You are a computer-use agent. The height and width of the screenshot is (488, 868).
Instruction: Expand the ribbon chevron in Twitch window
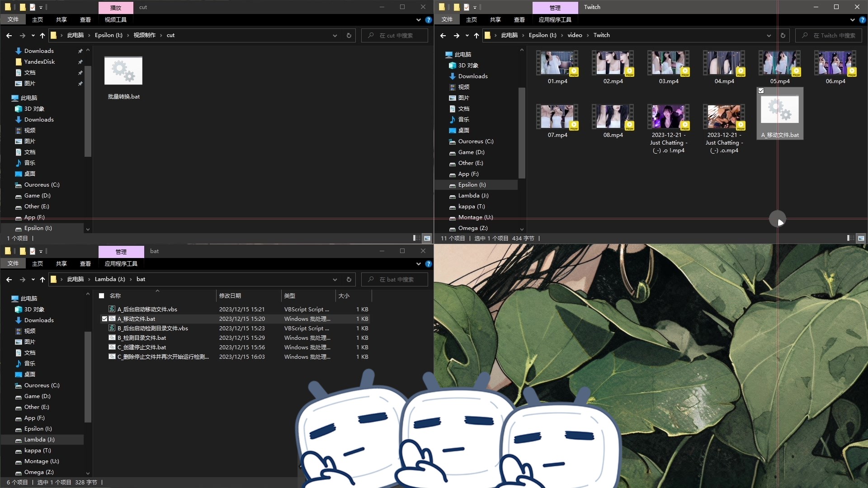[x=852, y=20]
